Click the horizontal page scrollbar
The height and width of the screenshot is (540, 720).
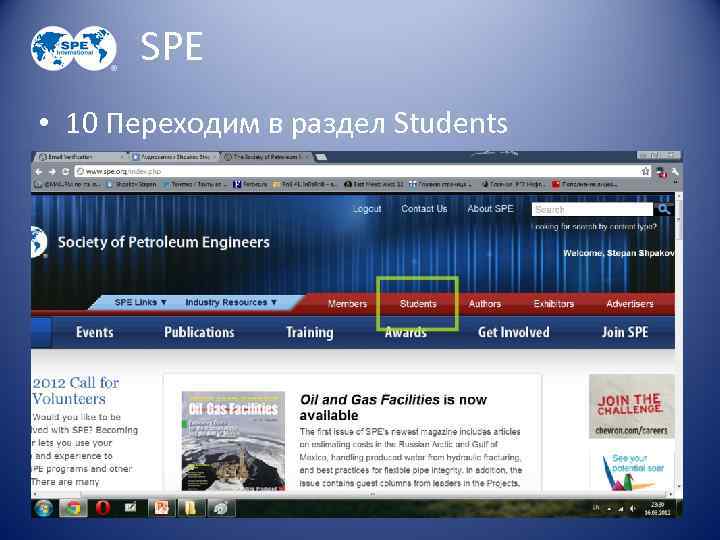353,494
